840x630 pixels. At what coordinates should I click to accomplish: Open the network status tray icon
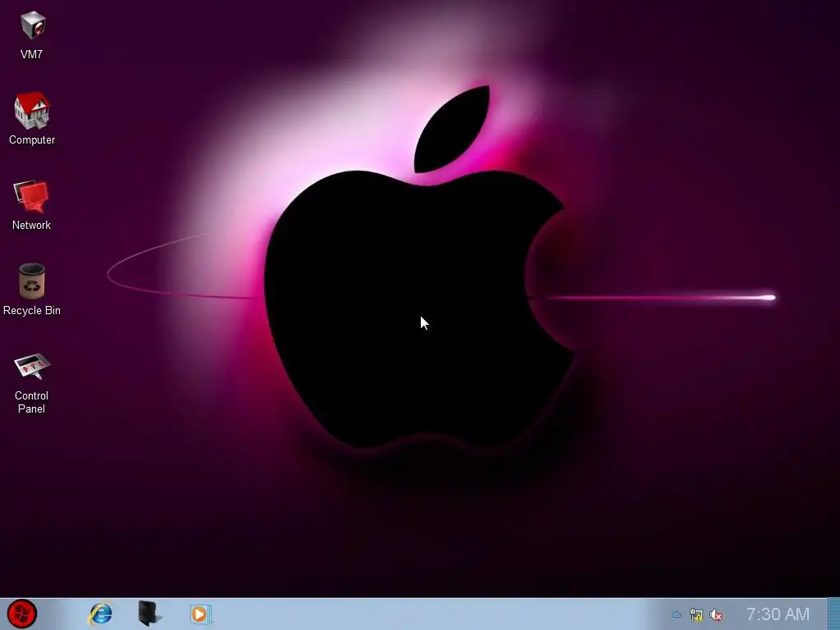(696, 614)
